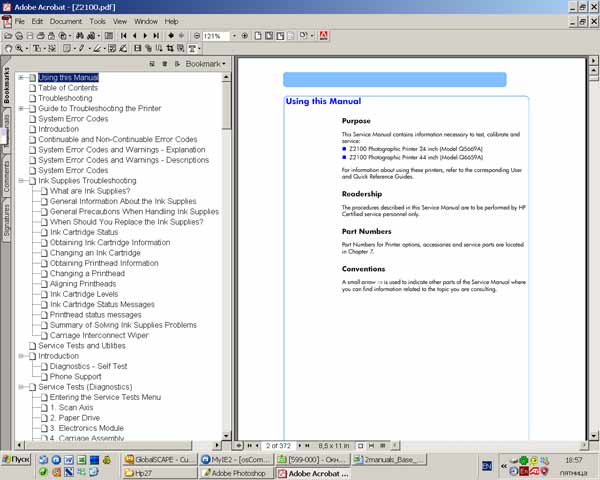This screenshot has height=480, width=600.
Task: Select the Link tool
Action: pyautogui.click(x=148, y=49)
